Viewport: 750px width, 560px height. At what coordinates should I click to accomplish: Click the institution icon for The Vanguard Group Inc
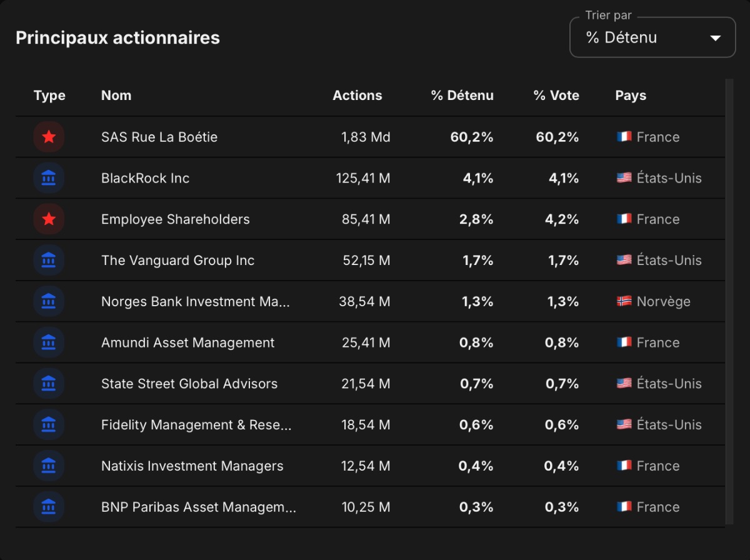pyautogui.click(x=49, y=261)
